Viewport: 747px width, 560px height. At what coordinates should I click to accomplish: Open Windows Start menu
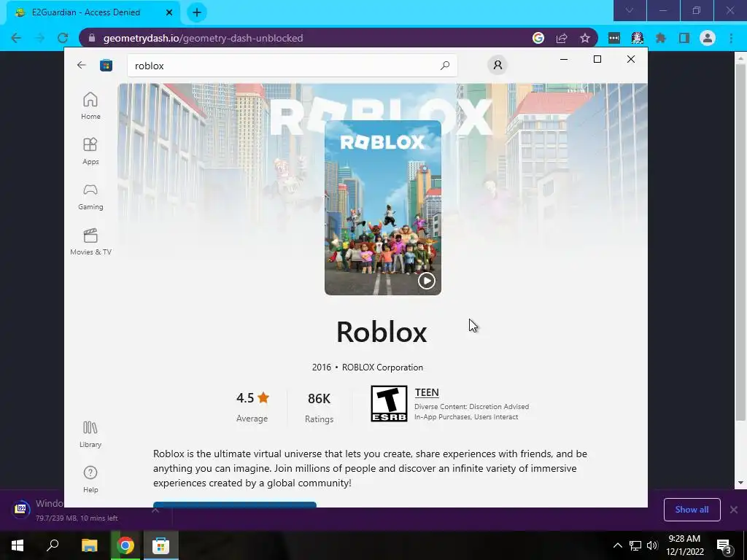click(x=18, y=545)
